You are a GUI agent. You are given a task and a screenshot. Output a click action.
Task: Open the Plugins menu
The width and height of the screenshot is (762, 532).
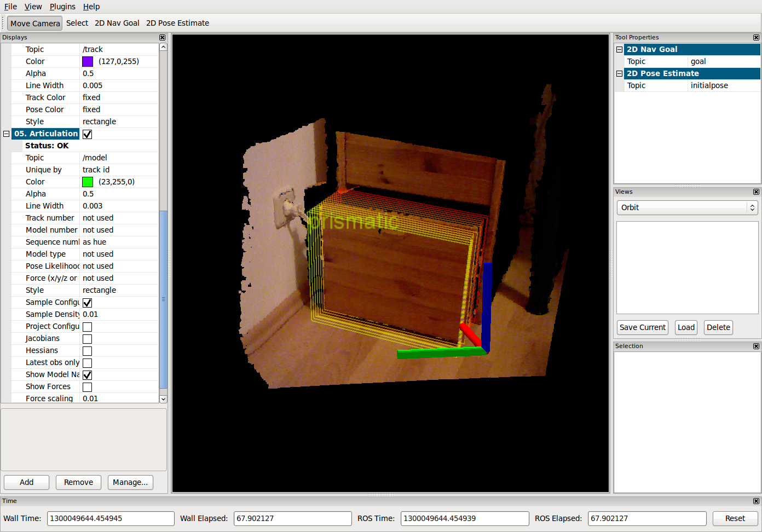click(62, 7)
